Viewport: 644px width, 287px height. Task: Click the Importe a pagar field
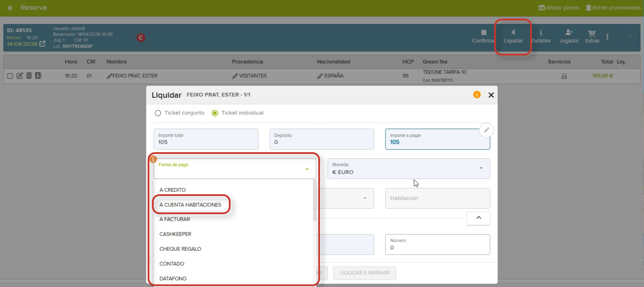438,139
